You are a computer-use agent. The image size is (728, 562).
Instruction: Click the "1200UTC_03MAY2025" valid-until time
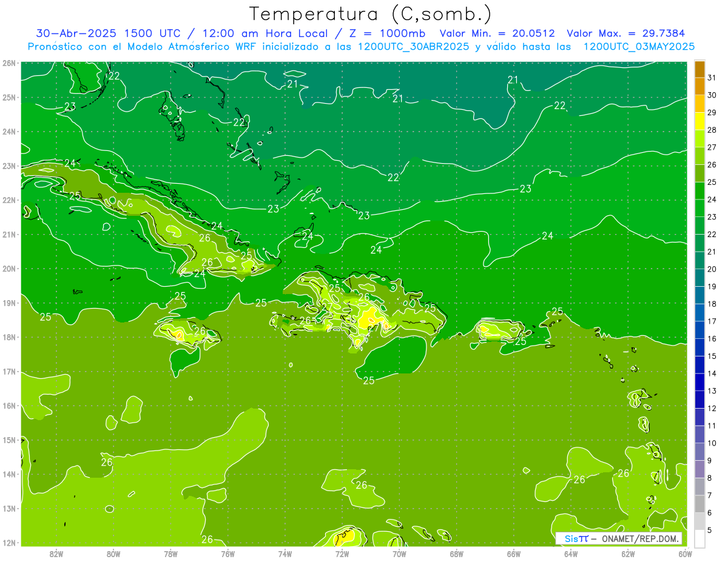(639, 47)
